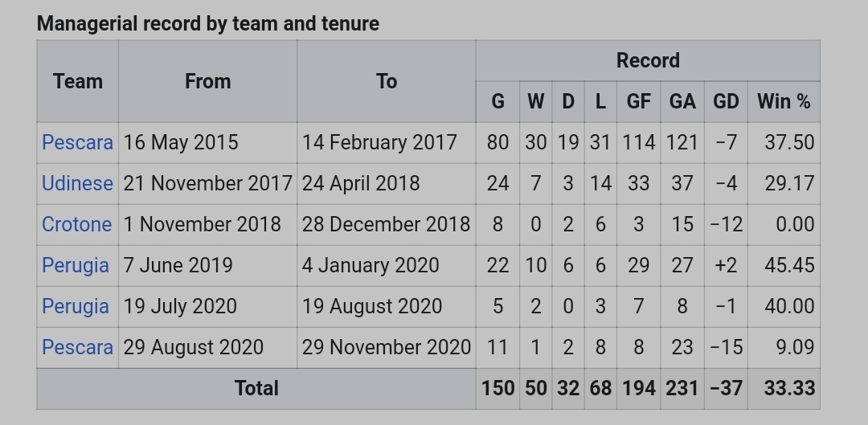
Task: Click the Record header cell
Action: pos(648,60)
